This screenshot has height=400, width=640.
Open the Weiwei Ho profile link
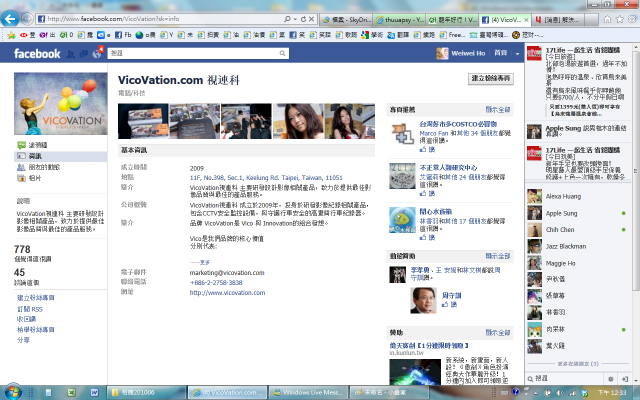pos(468,53)
